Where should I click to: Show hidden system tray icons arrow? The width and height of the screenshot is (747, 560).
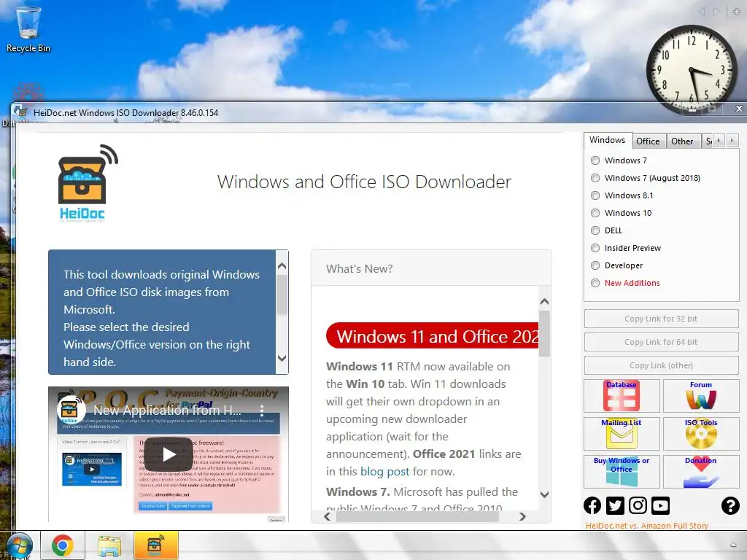733,545
